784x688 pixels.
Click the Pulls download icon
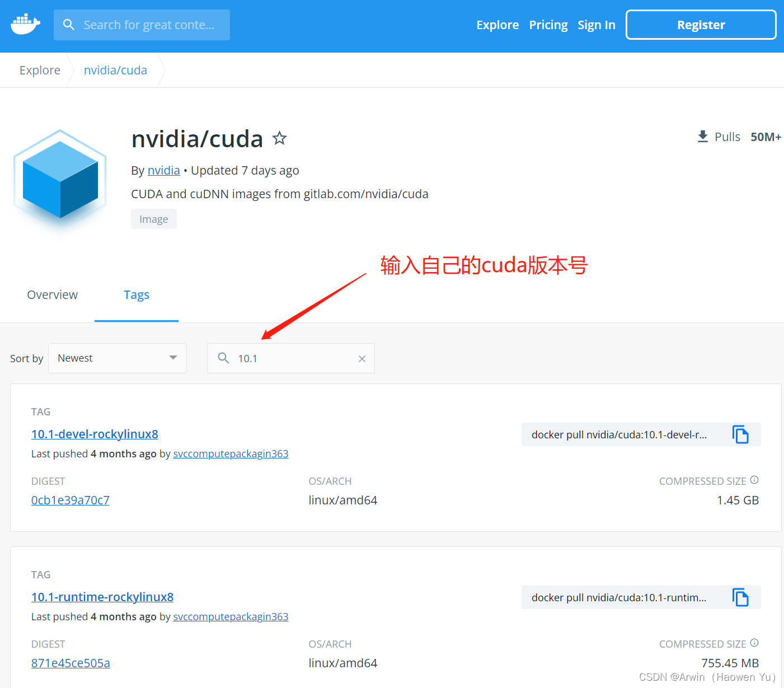(x=703, y=137)
